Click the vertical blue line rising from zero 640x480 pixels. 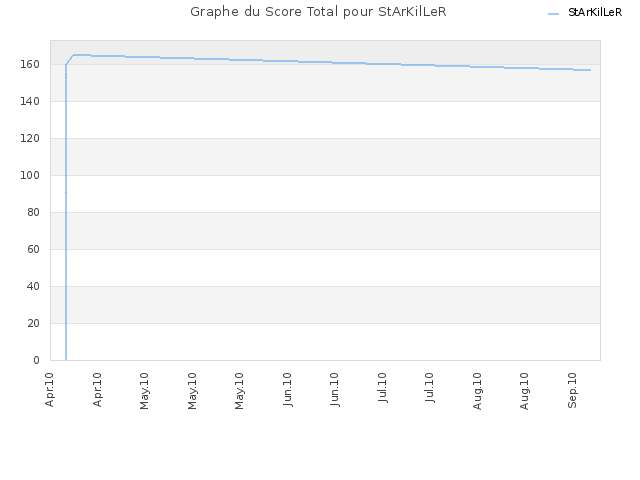point(66,212)
